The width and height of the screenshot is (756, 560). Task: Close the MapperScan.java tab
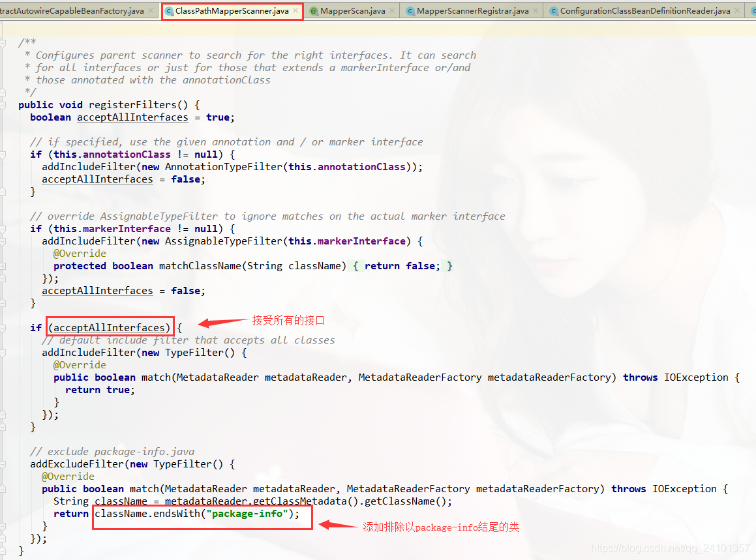[391, 10]
